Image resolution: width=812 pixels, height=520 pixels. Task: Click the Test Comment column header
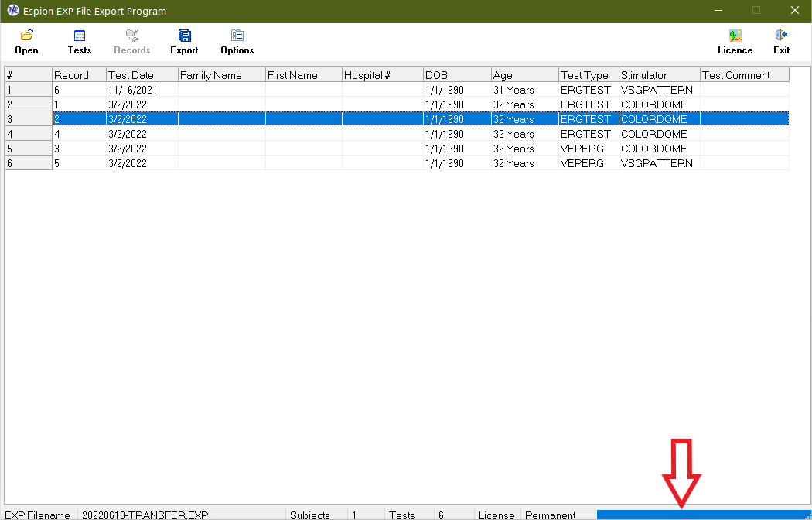[x=745, y=75]
